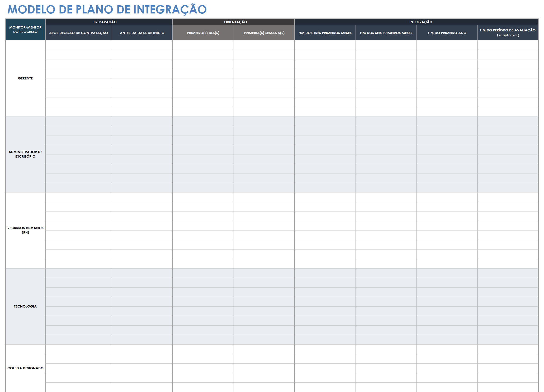Screen dimensions: 544x392
Task: Select the ADMINISTRADOR DE ESCRITÓRIO row label
Action: [x=25, y=154]
